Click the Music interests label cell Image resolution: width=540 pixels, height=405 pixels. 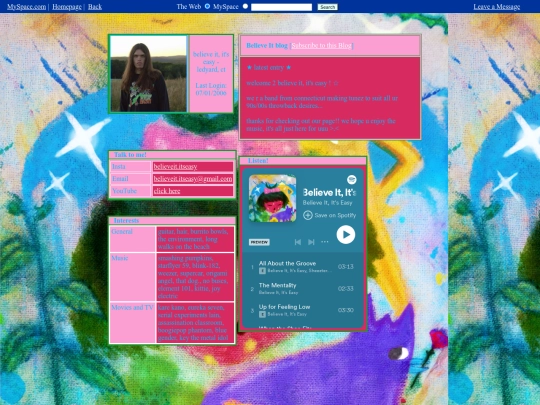pyautogui.click(x=133, y=277)
